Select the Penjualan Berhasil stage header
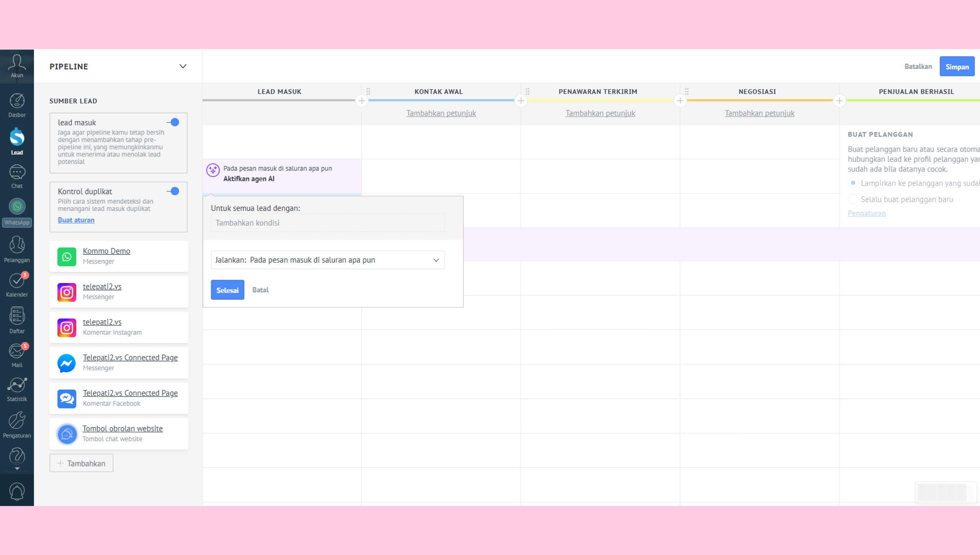 tap(916, 92)
